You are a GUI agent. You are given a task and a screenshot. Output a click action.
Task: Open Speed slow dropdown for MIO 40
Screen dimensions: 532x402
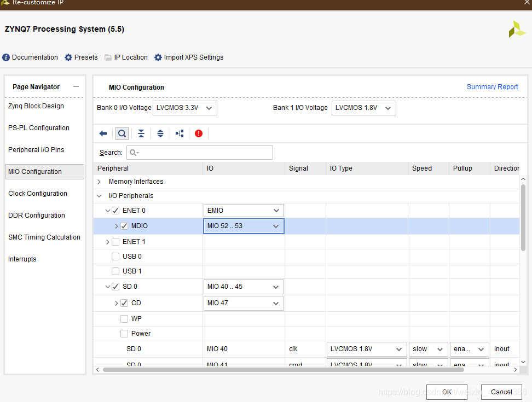[428, 349]
